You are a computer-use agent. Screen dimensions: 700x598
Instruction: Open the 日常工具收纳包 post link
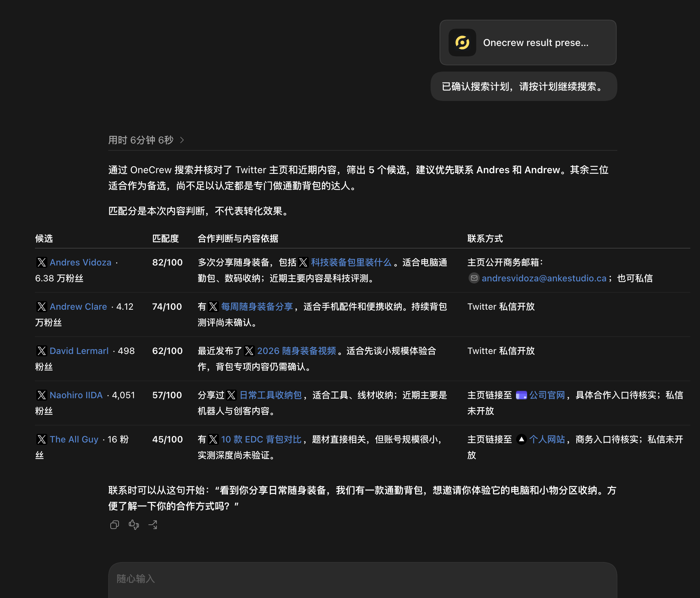(x=270, y=395)
